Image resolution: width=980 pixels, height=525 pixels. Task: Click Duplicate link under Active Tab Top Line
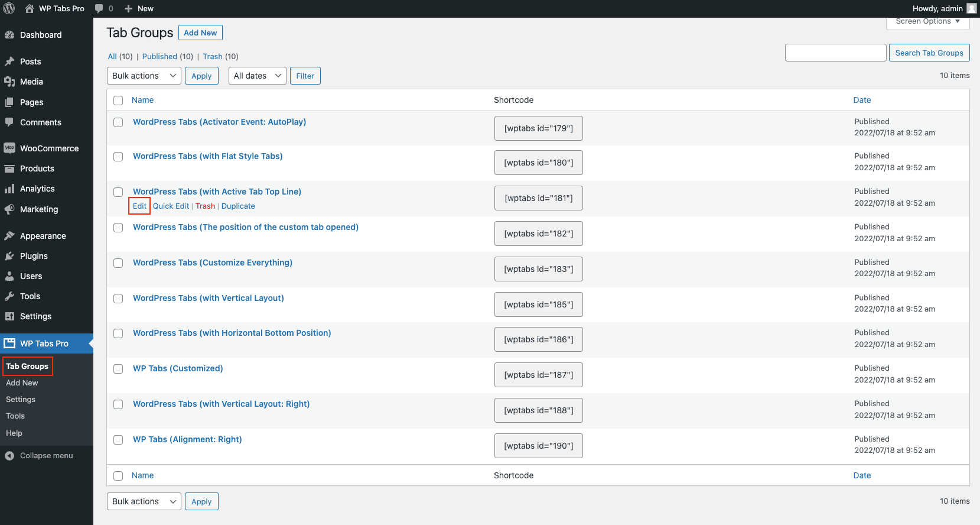(x=238, y=206)
